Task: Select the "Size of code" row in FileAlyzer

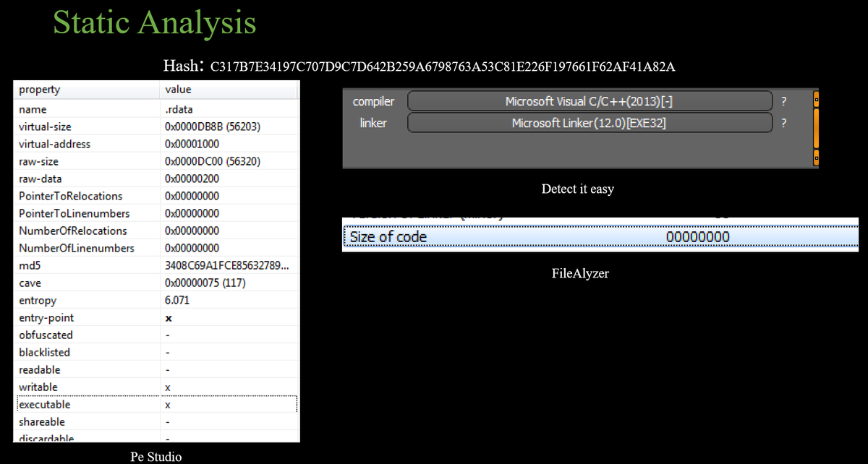Action: click(x=600, y=237)
